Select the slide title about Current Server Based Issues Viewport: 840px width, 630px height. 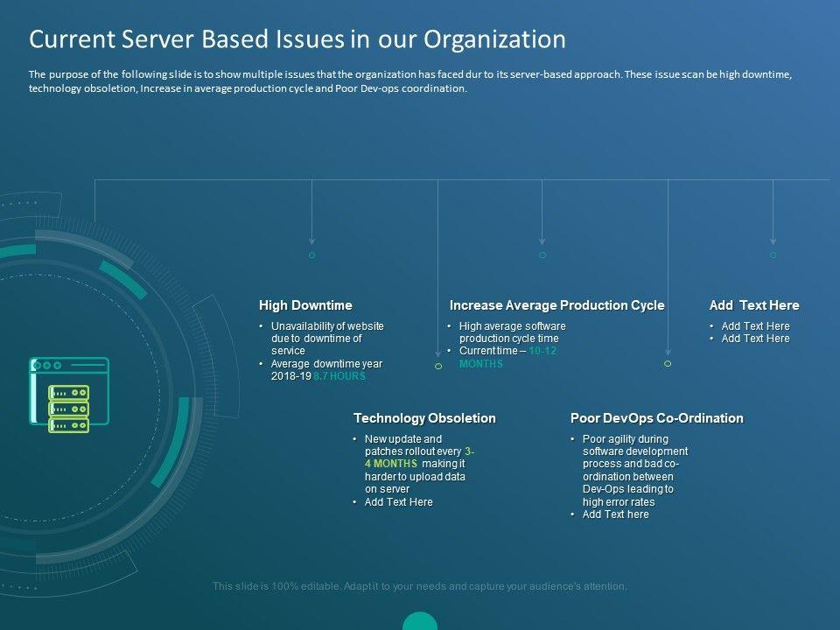(297, 39)
